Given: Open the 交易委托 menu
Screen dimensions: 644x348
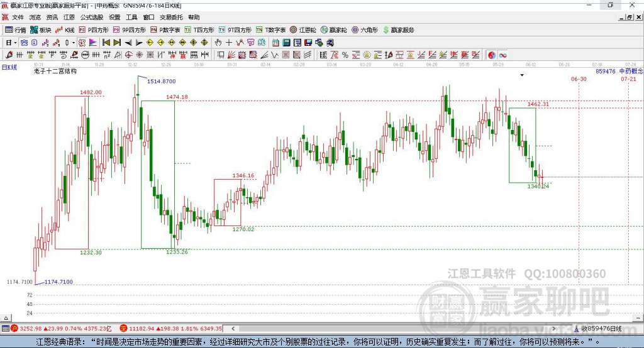Looking at the screenshot, I should click(x=171, y=17).
